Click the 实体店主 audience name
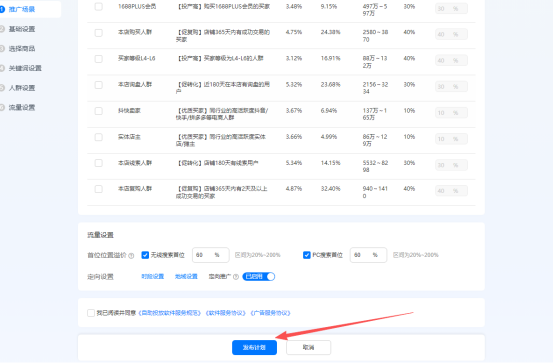 coord(129,137)
